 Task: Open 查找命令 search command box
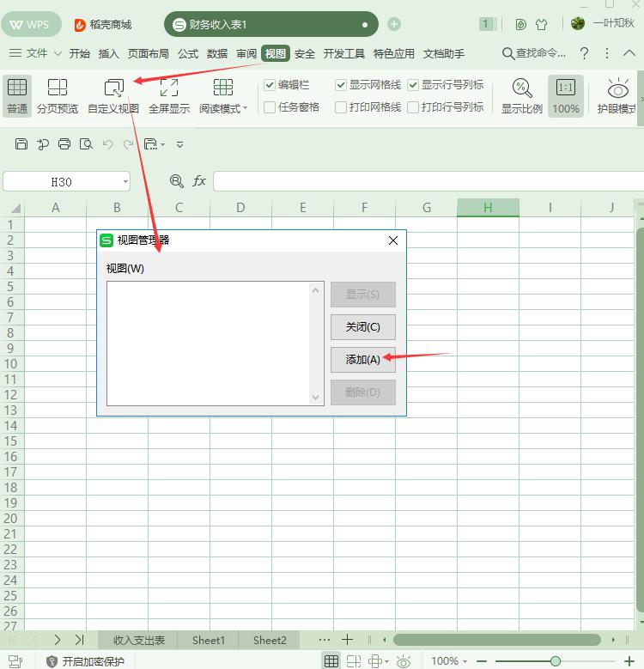534,53
